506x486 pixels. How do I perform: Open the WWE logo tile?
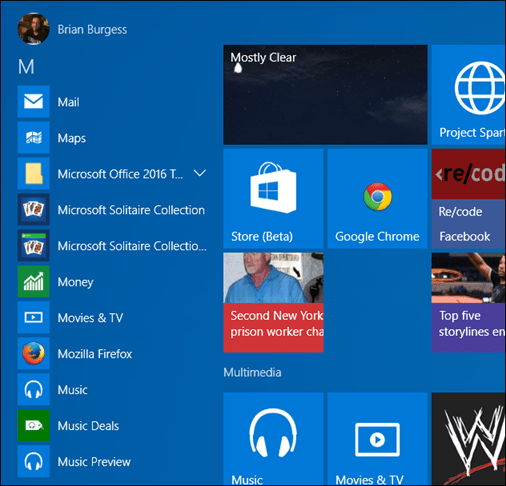469,439
